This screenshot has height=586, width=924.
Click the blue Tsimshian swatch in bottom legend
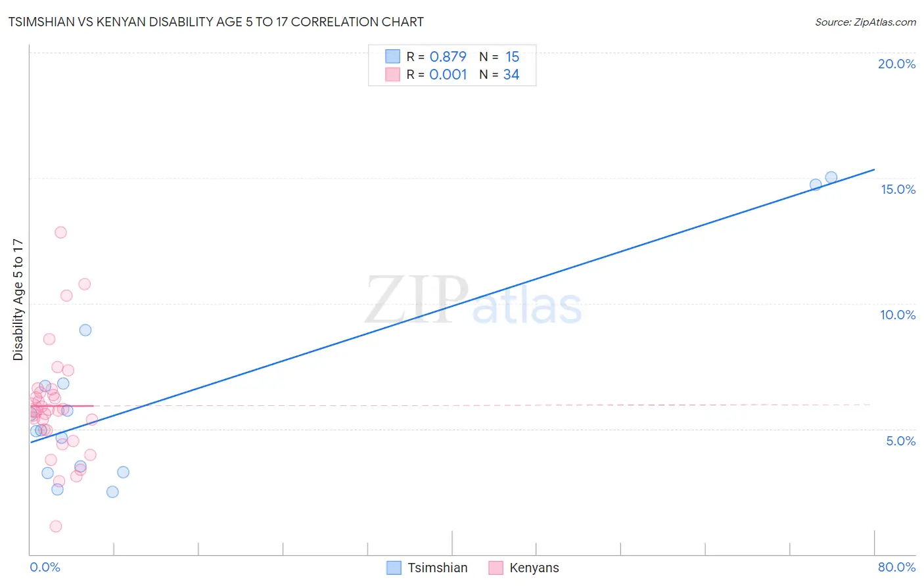(x=394, y=568)
